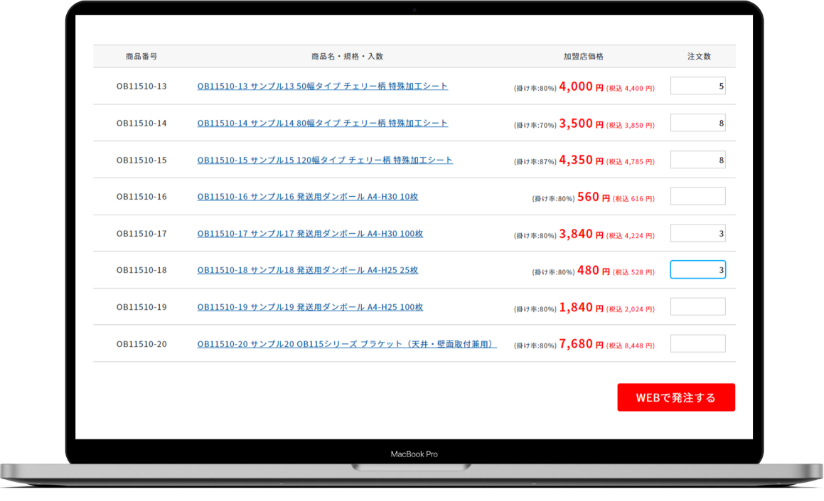This screenshot has width=824, height=501.
Task: Focus quantity field for OB11510-13
Action: [698, 86]
